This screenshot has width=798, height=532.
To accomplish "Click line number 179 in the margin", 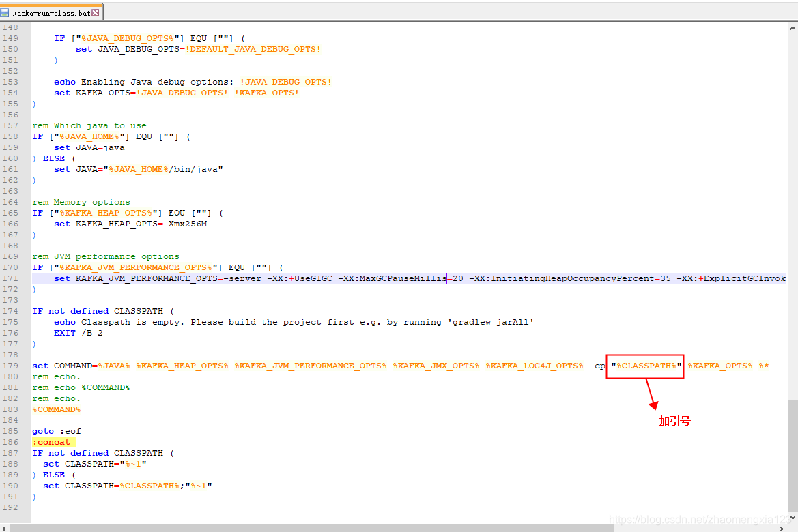I will pos(10,366).
